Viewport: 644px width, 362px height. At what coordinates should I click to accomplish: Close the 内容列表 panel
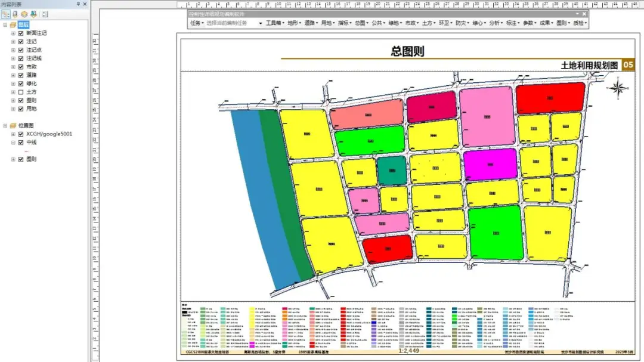85,4
